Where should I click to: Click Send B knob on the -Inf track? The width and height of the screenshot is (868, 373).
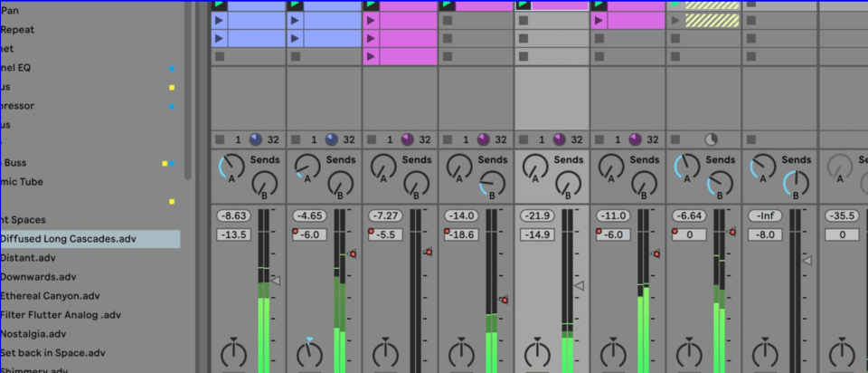coord(796,184)
